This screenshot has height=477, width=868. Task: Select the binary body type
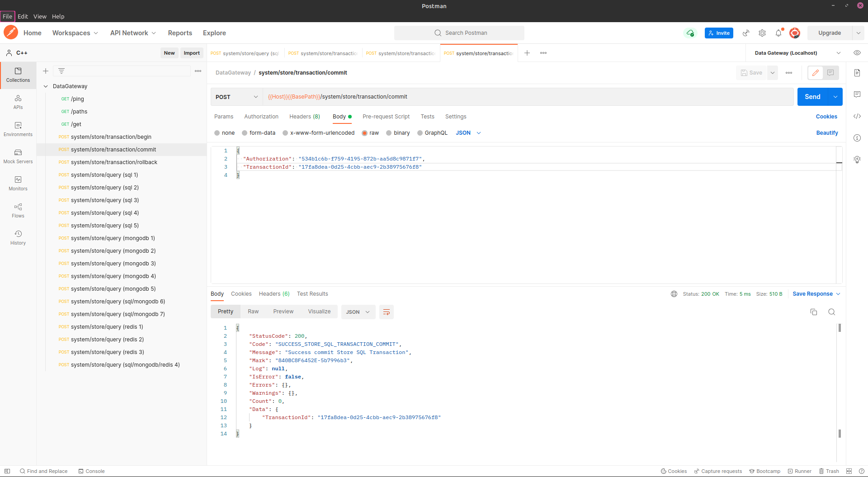pos(389,133)
